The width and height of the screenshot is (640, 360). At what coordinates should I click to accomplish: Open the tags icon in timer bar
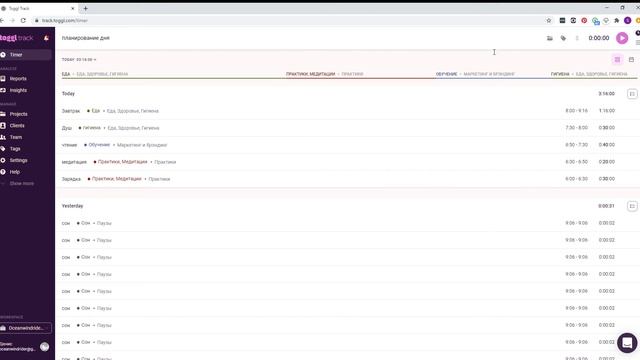(563, 38)
